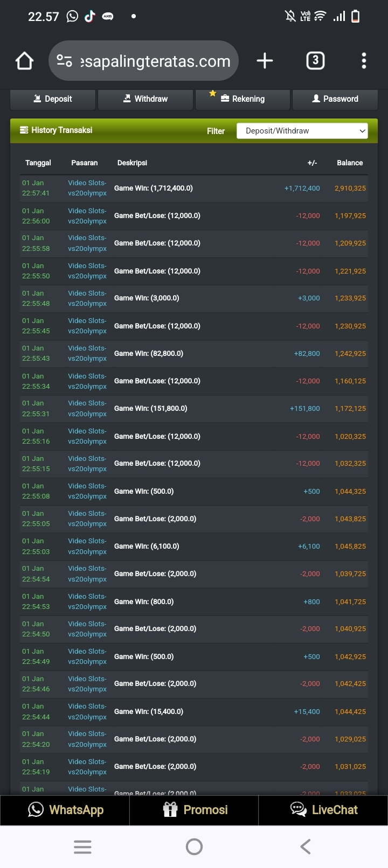Open the browser three-dot overflow menu

pos(364,61)
